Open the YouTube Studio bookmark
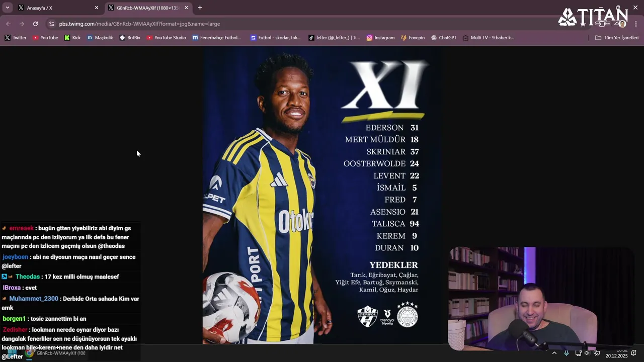 tap(167, 38)
